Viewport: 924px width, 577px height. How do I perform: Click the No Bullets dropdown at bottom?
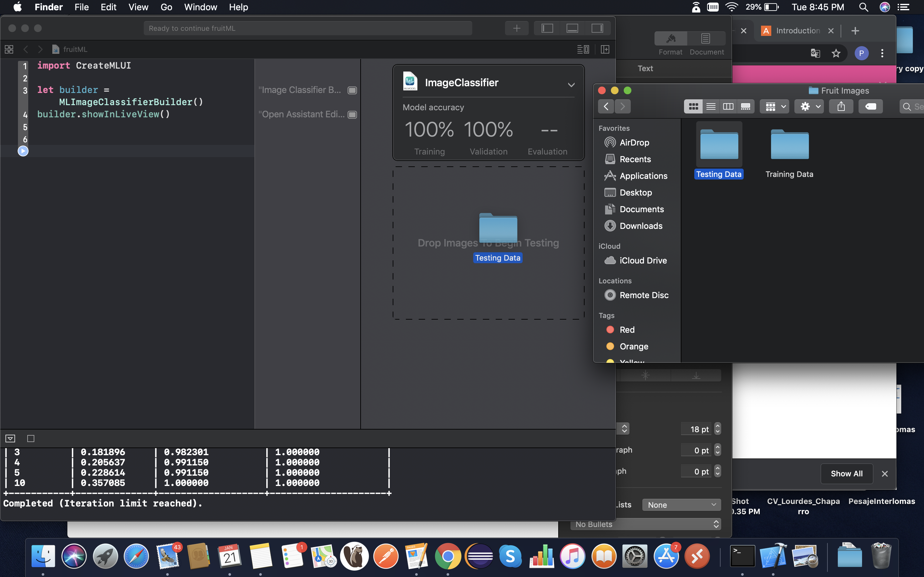click(644, 524)
